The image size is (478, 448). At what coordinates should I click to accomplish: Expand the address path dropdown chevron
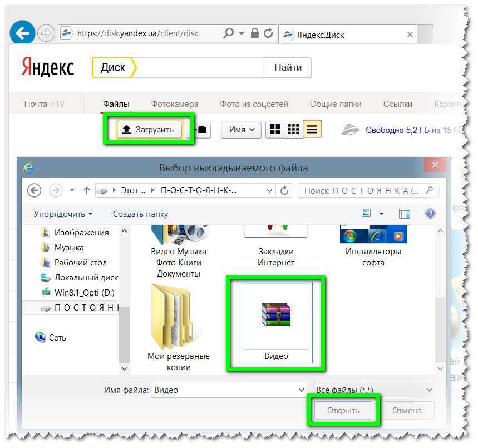269,190
